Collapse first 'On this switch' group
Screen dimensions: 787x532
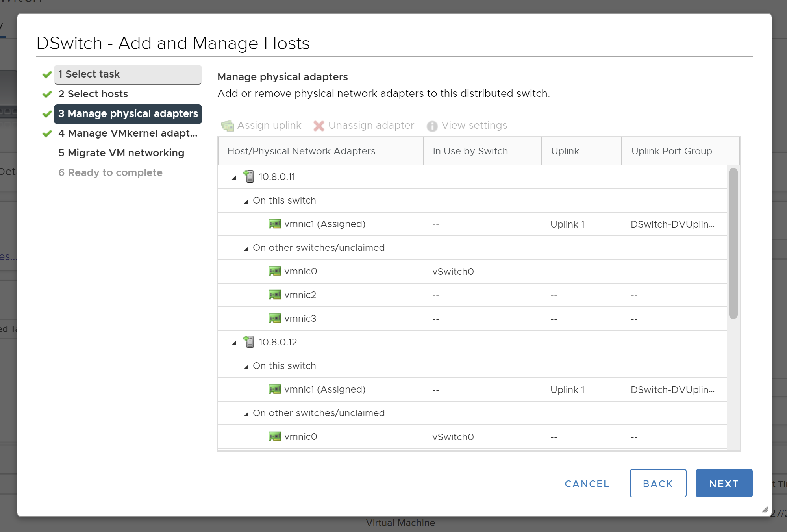coord(246,201)
